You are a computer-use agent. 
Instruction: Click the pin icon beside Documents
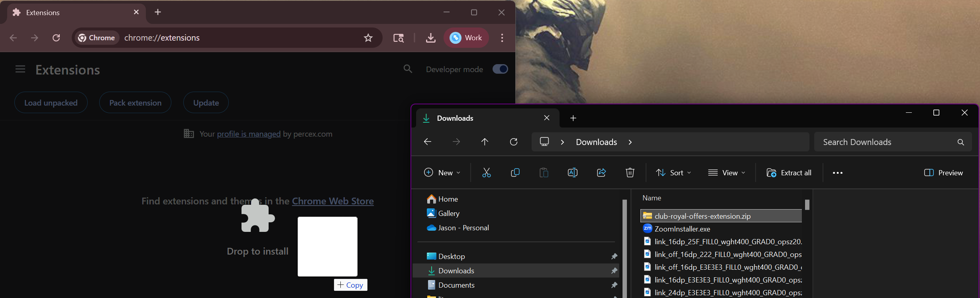614,285
